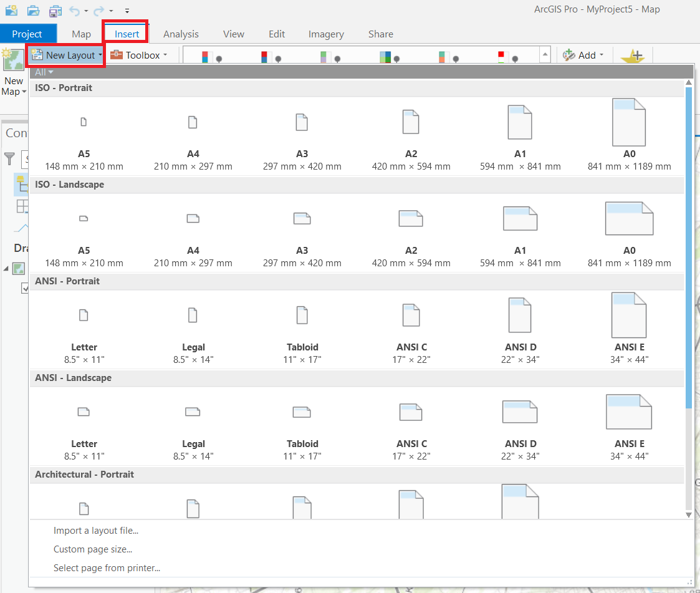Open the Project tab

(27, 34)
